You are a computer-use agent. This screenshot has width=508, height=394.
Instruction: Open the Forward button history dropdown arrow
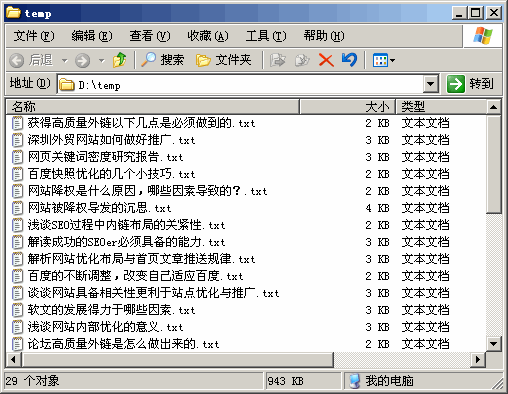point(102,61)
